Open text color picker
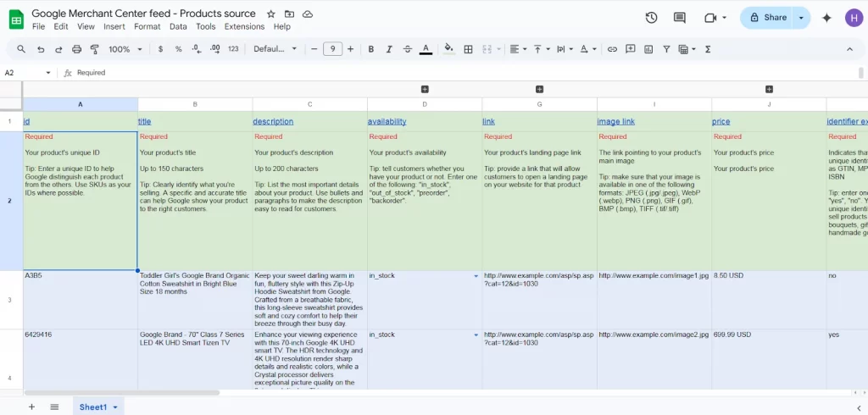Image resolution: width=868 pixels, height=415 pixels. point(426,49)
